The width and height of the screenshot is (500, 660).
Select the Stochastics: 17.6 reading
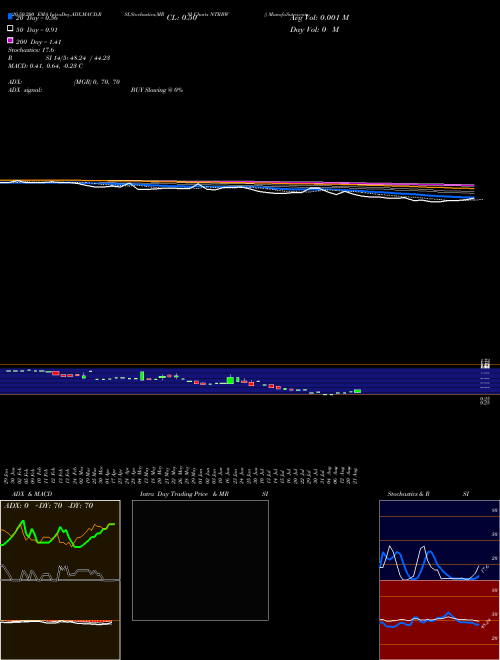click(x=31, y=50)
